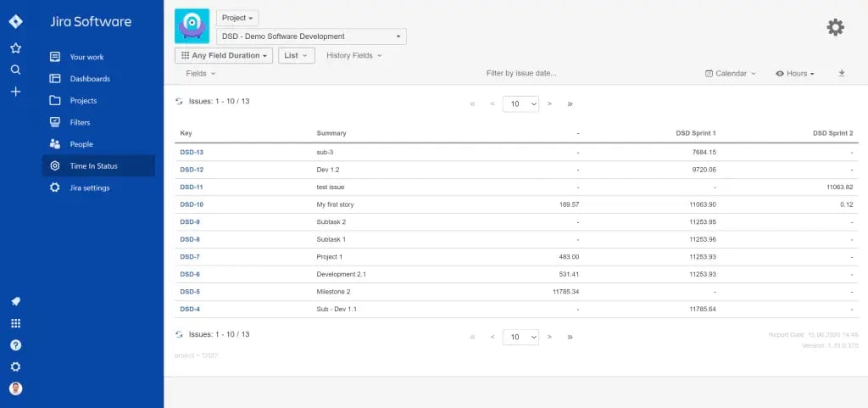
Task: Click the large gear settings icon top right
Action: click(x=835, y=27)
